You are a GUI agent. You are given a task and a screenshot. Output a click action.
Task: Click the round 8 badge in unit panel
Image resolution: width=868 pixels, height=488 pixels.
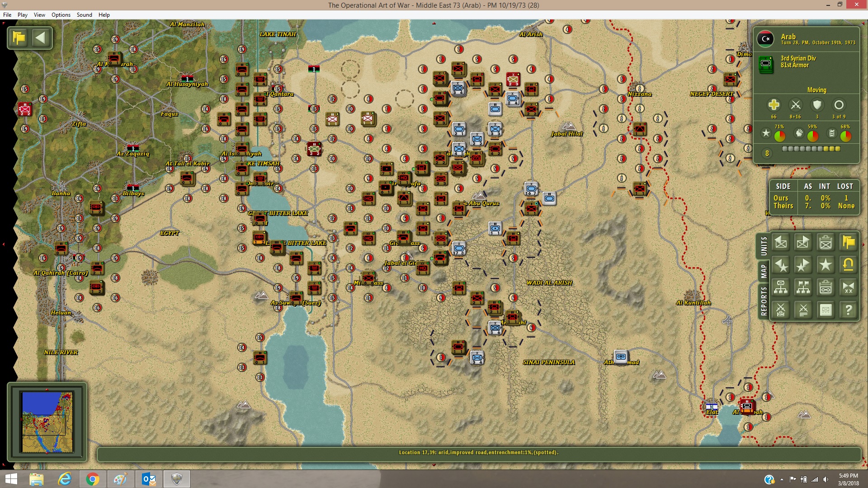tap(767, 154)
